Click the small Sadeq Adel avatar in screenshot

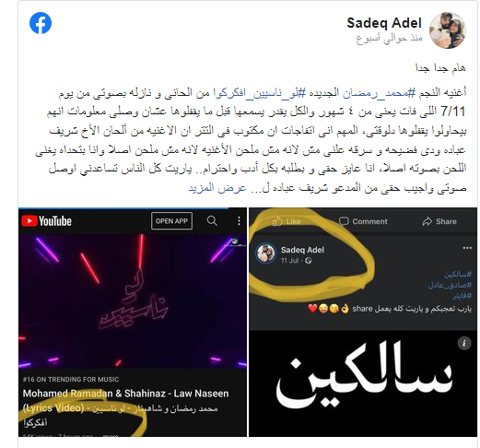(266, 253)
